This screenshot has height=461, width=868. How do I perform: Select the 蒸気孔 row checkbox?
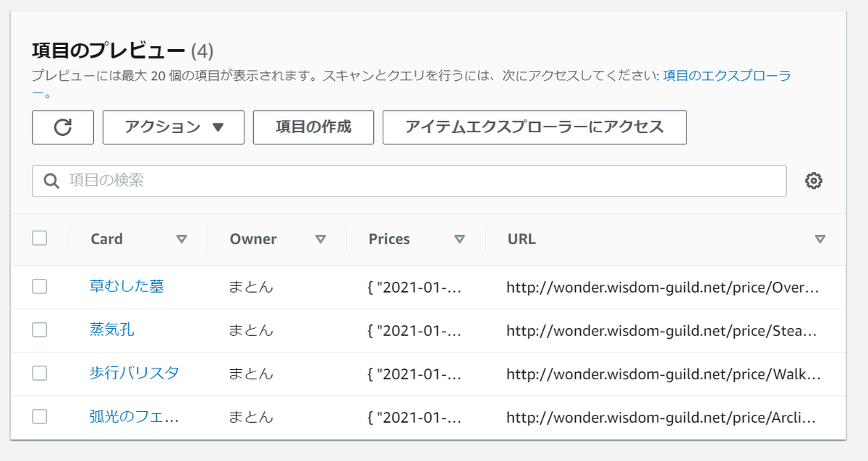pos(40,329)
